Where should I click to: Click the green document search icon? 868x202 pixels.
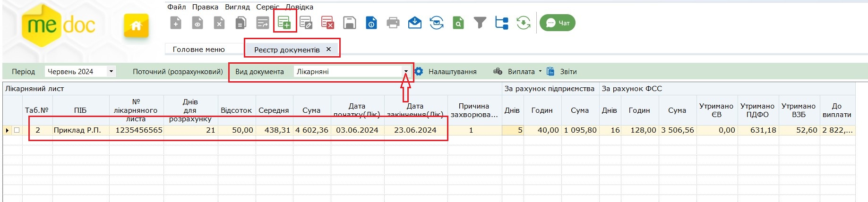pyautogui.click(x=458, y=23)
